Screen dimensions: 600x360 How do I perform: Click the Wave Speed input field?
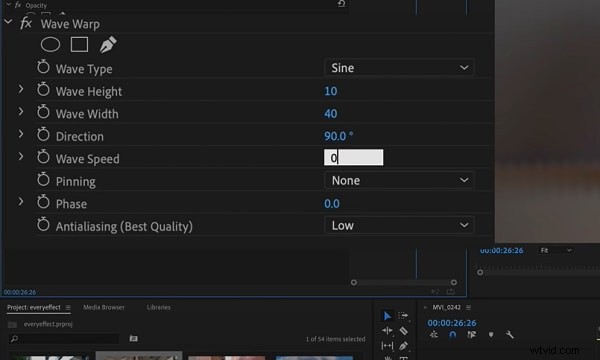pyautogui.click(x=353, y=157)
